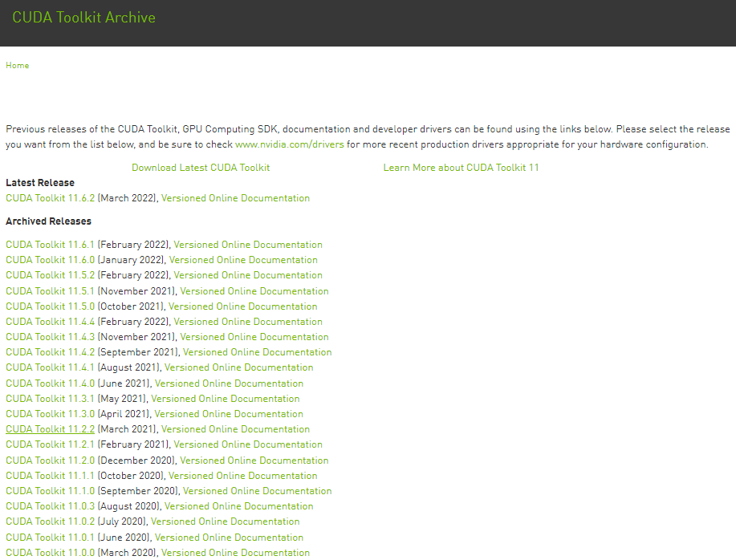Viewport: 736px width, 560px height.
Task: Open Learn More about CUDA Toolkit 11
Action: click(461, 168)
